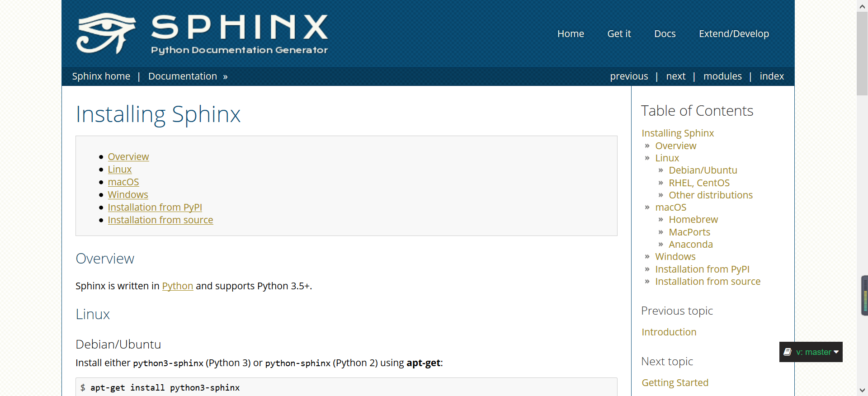
Task: Select Overview in sidebar Table of Contents
Action: [x=676, y=146]
